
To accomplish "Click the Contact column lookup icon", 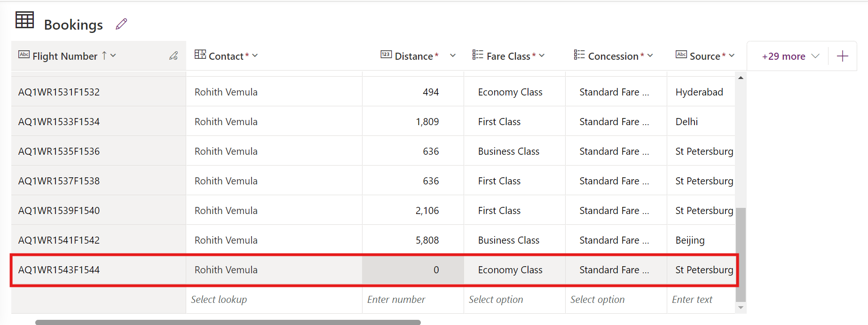I will pos(200,55).
